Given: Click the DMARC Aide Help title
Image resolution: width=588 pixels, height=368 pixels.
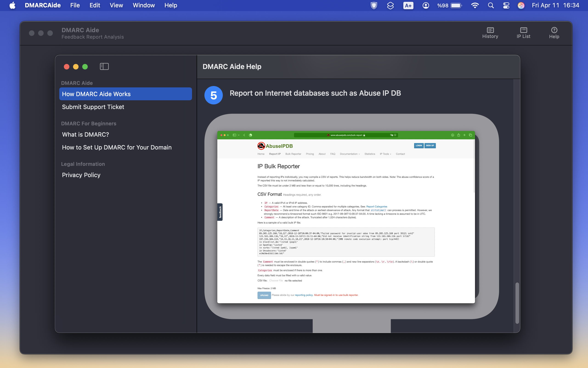Looking at the screenshot, I should [232, 66].
